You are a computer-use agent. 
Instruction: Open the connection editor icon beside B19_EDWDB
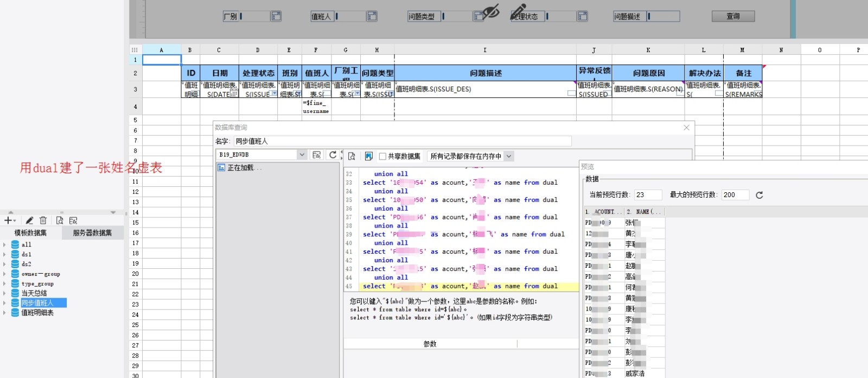tap(317, 155)
